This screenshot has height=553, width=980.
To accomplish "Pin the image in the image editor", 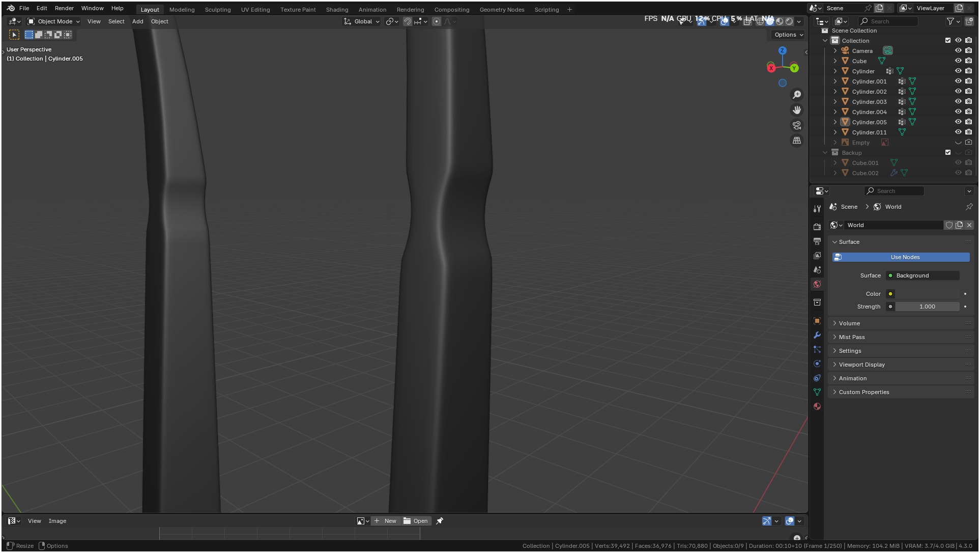I will click(x=440, y=521).
